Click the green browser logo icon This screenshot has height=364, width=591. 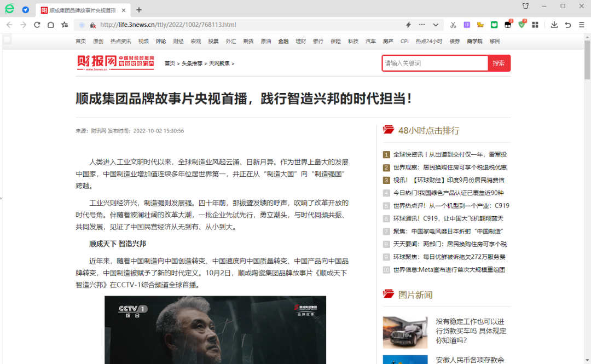click(x=9, y=9)
